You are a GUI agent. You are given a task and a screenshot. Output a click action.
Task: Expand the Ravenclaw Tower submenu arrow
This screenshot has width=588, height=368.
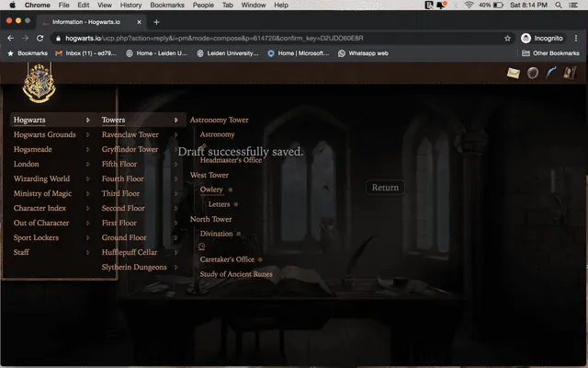(175, 135)
